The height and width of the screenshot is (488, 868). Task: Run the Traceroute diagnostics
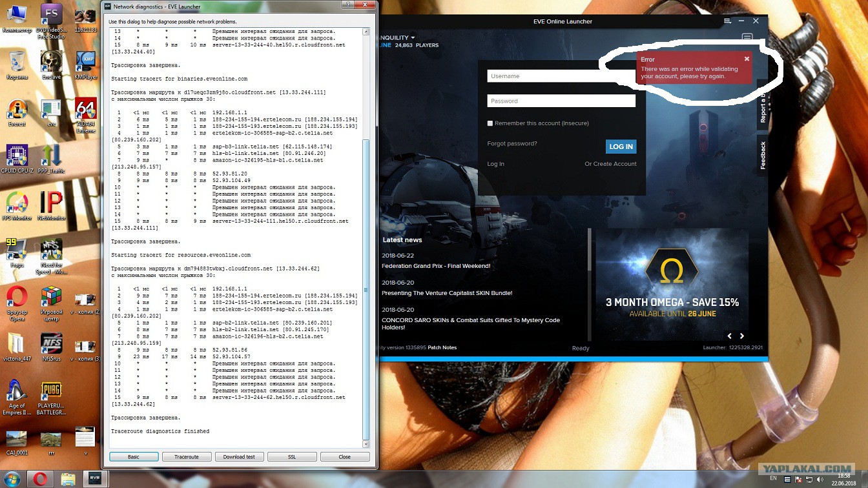click(x=187, y=456)
